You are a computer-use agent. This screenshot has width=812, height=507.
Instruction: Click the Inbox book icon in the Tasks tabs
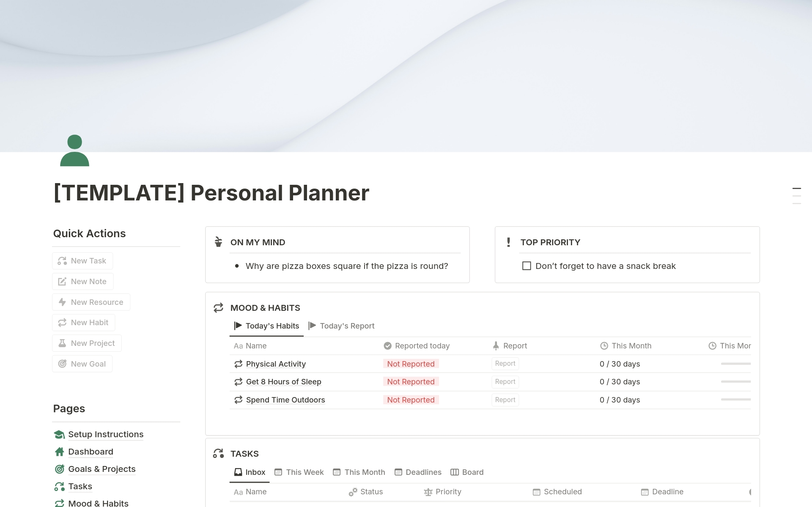tap(238, 472)
